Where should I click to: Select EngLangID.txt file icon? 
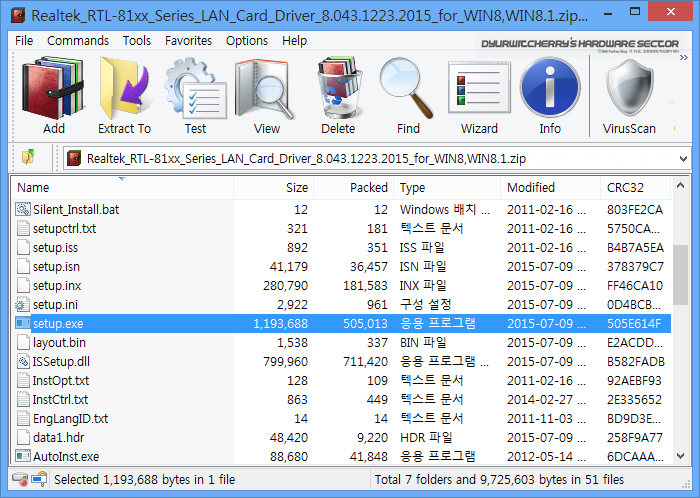(x=23, y=419)
